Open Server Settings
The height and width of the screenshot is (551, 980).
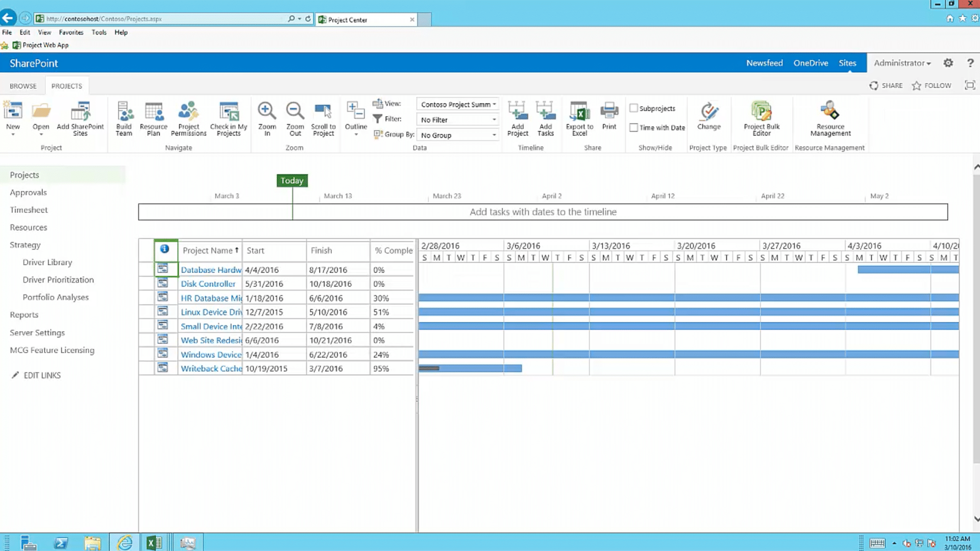point(37,333)
